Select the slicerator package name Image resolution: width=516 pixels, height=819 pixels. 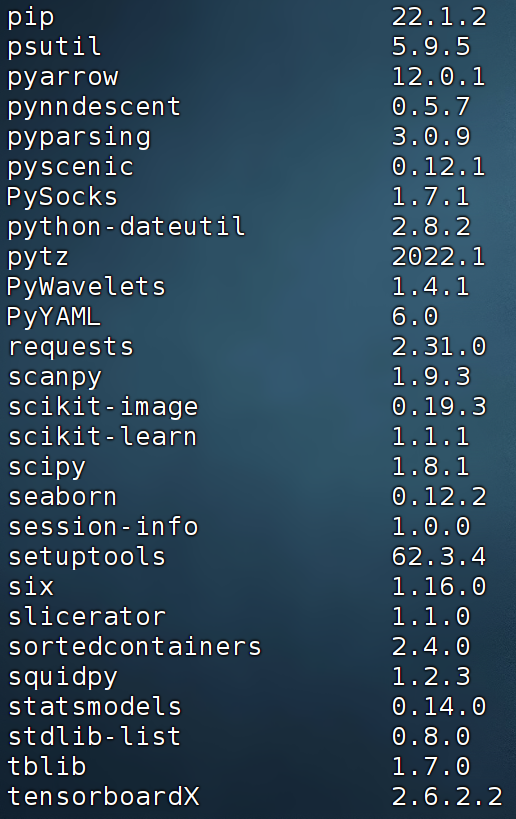click(x=87, y=617)
